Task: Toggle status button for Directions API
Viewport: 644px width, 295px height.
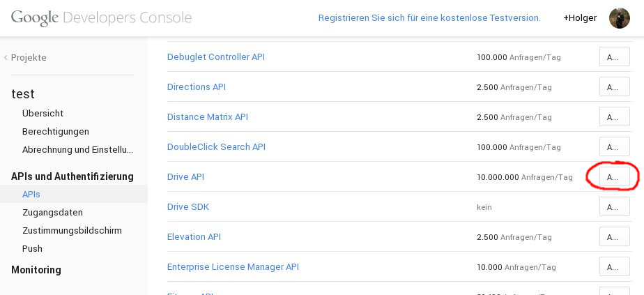Action: pyautogui.click(x=615, y=86)
